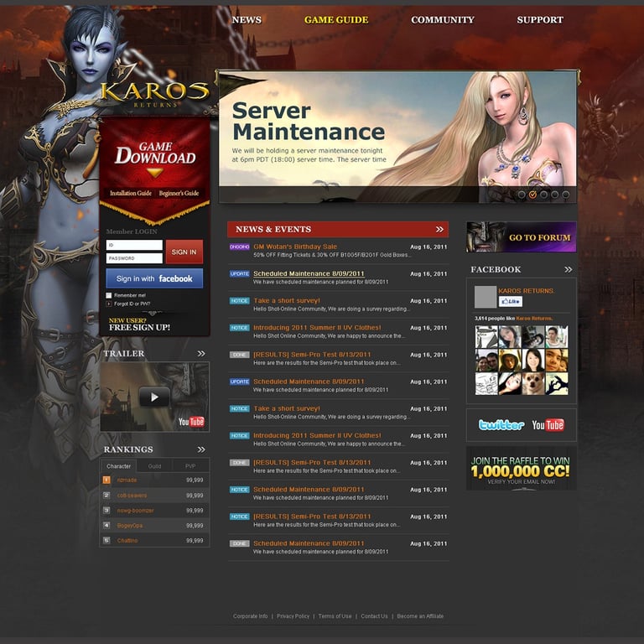This screenshot has width=644, height=644.
Task: Open Privacy Policy footer link
Action: (x=293, y=616)
